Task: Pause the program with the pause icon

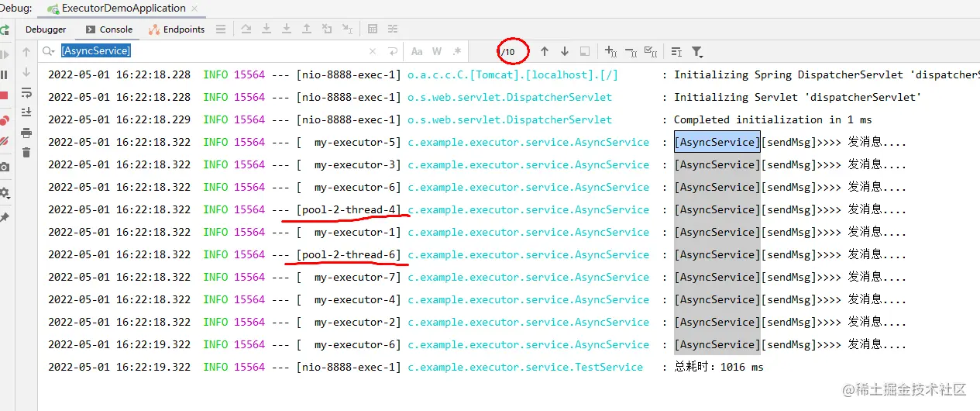Action: (4, 75)
